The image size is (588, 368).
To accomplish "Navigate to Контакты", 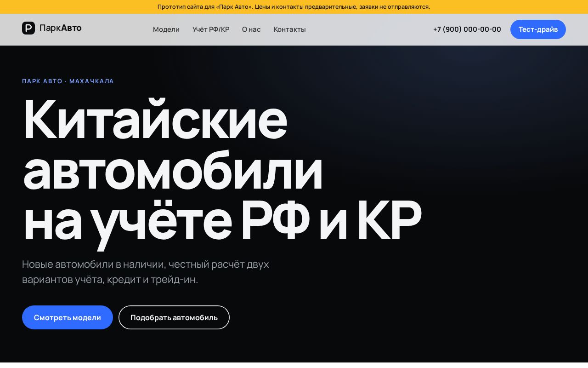I will click(x=290, y=29).
